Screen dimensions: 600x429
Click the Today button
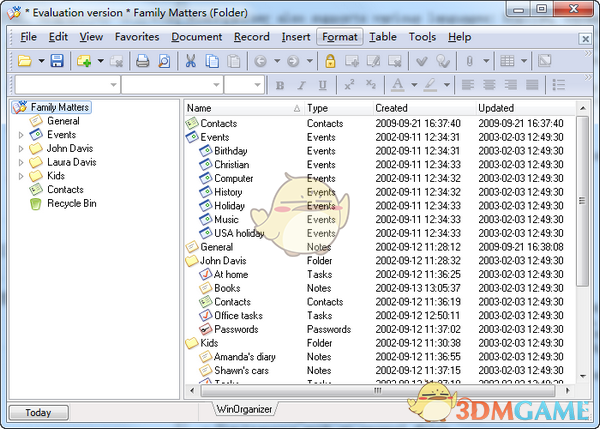(38, 413)
